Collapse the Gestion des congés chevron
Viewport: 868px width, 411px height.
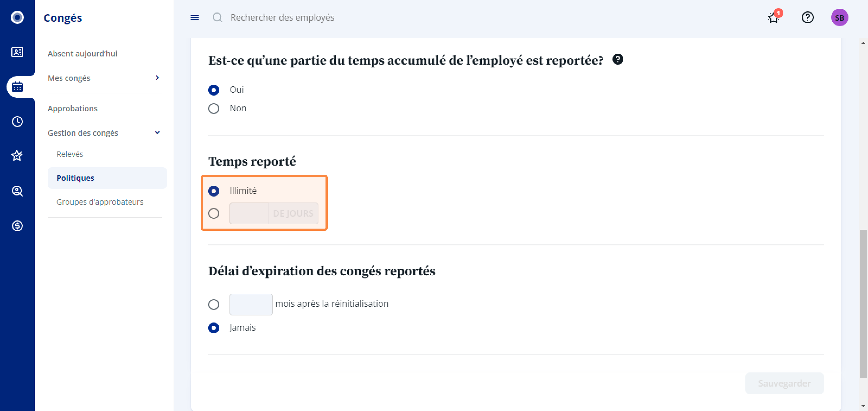click(x=157, y=133)
